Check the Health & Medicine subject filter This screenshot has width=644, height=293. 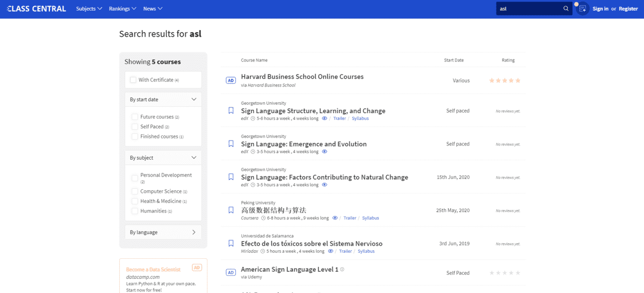(x=135, y=201)
